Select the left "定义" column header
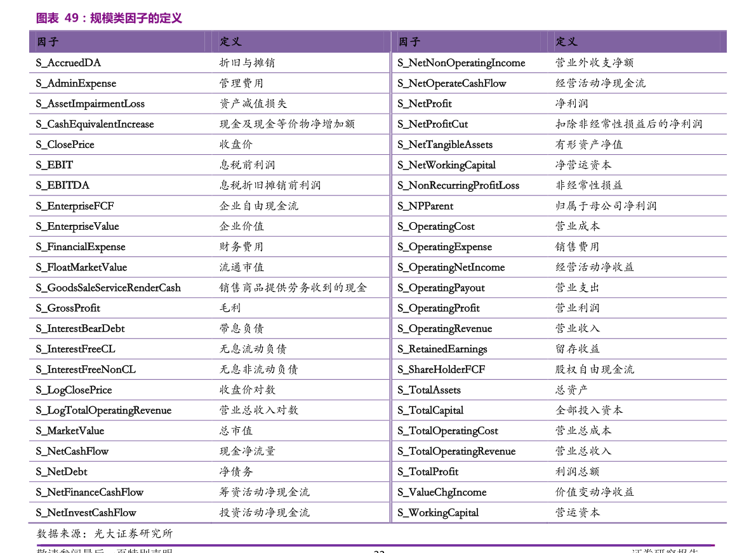The height and width of the screenshot is (553, 756). tap(230, 42)
